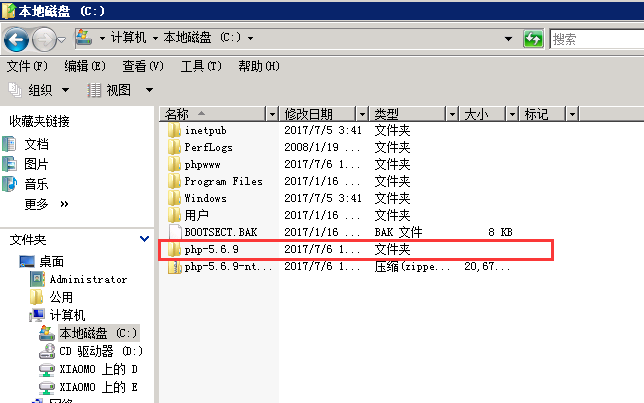Screen dimensions: 644x403
Task: Sort by the 标记 column header
Action: 543,114
